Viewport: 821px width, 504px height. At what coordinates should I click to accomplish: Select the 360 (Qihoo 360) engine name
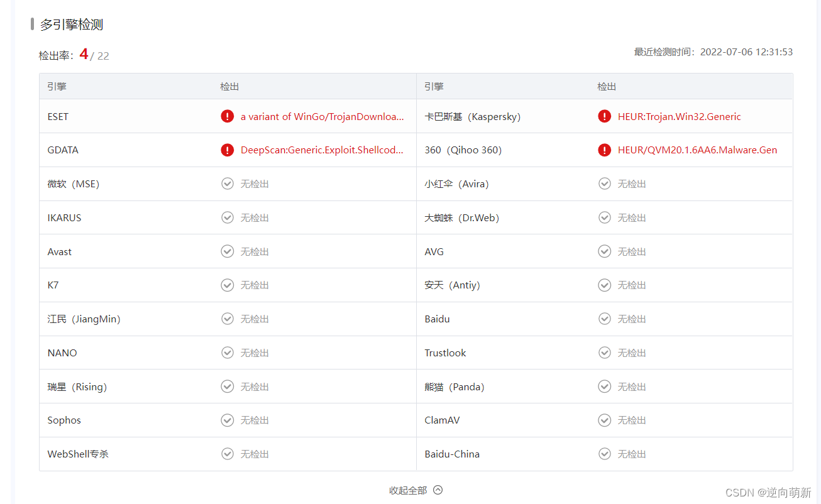[x=463, y=150]
